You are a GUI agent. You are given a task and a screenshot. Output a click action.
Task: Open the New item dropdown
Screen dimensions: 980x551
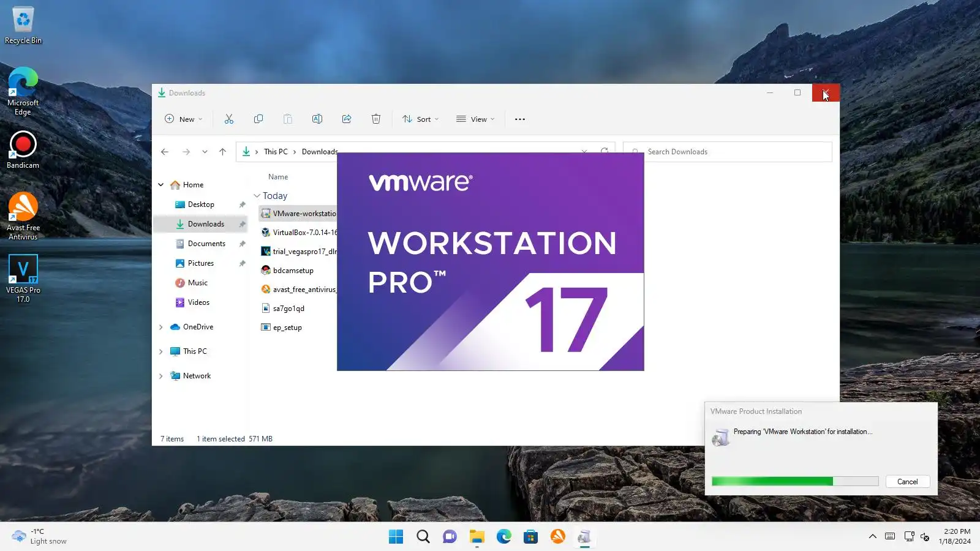(184, 119)
